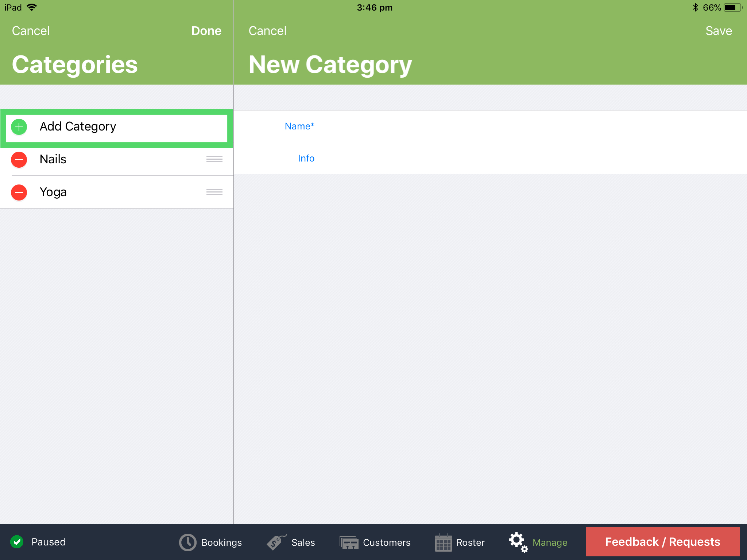Tap the red delete icon next to Nails
The height and width of the screenshot is (560, 747).
click(x=19, y=160)
